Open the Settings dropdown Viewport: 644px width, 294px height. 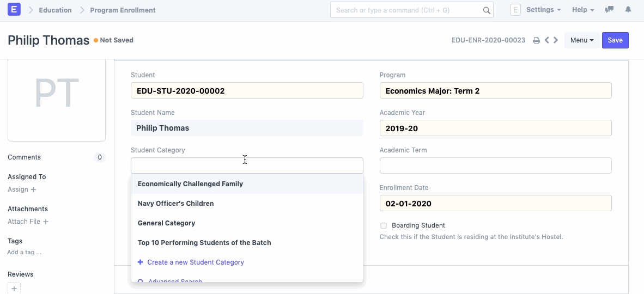[543, 10]
